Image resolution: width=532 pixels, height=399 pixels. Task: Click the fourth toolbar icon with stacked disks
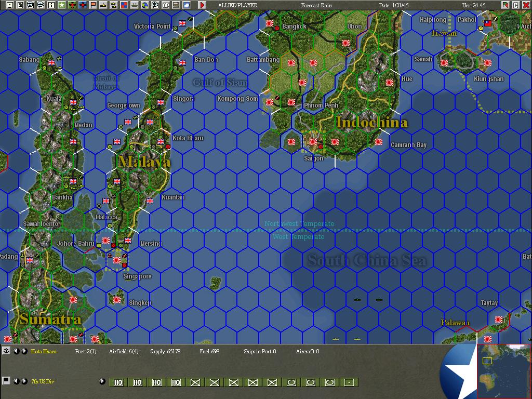coord(41,5)
